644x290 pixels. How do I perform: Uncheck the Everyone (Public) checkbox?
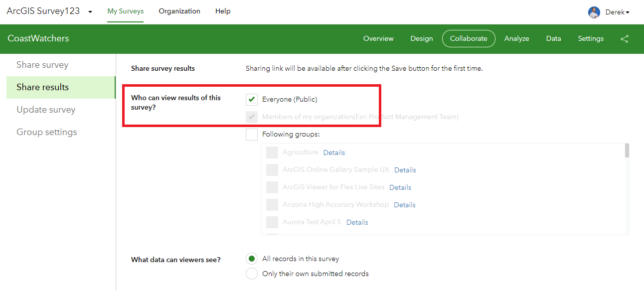pyautogui.click(x=252, y=99)
